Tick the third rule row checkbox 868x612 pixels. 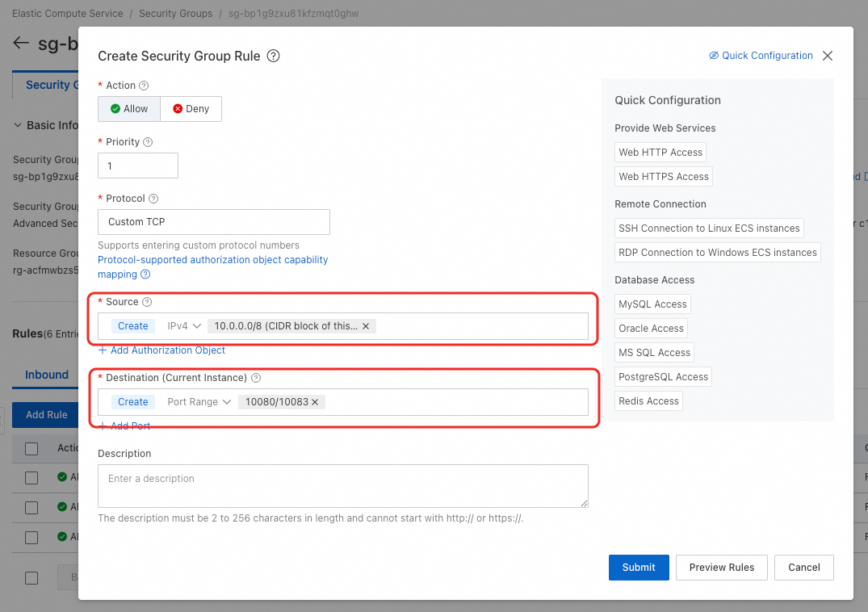tap(31, 537)
